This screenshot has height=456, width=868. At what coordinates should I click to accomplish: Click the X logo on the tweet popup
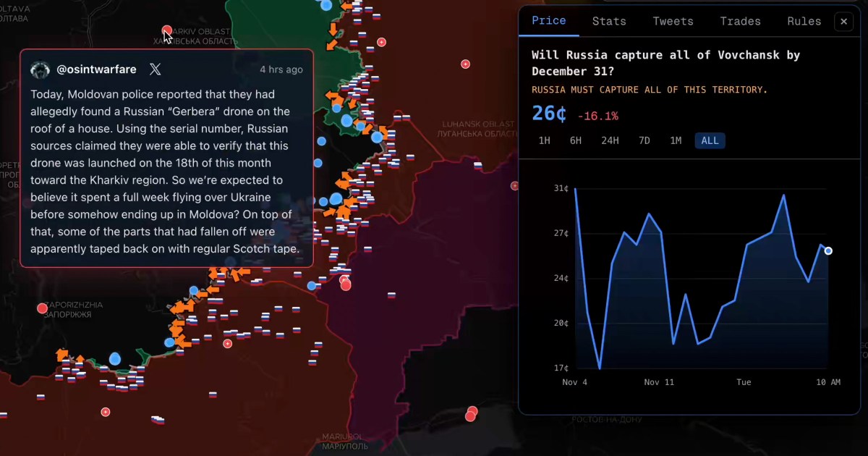tap(154, 69)
